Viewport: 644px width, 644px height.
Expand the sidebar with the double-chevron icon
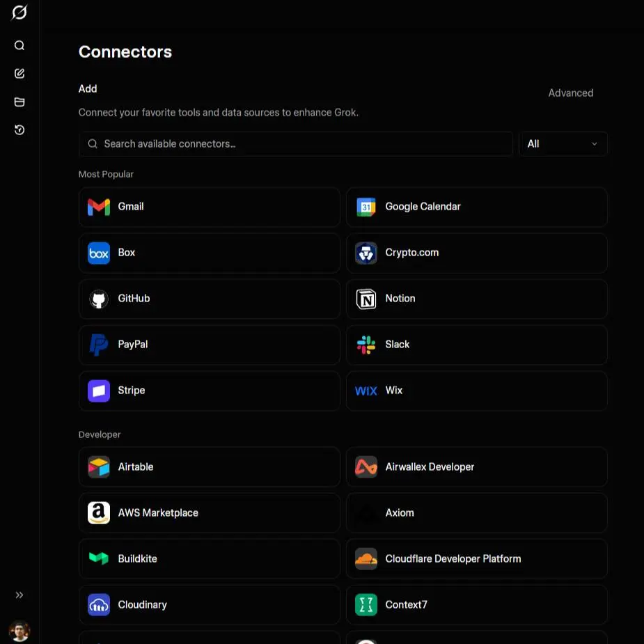(19, 595)
